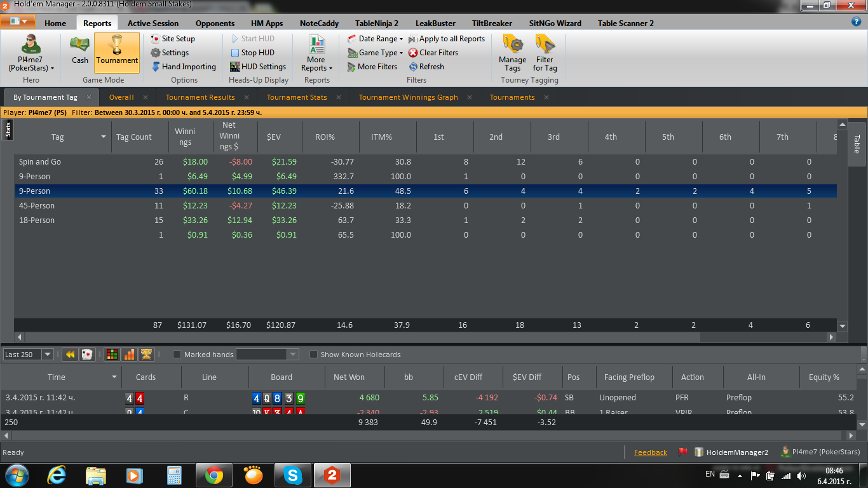The height and width of the screenshot is (488, 868).
Task: Open Filter for Tag
Action: tap(545, 53)
